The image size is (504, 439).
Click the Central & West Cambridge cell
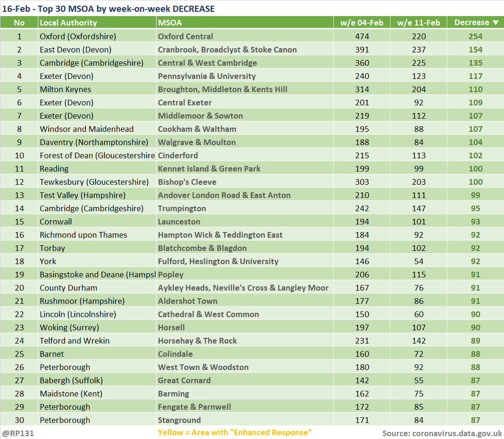tap(207, 63)
